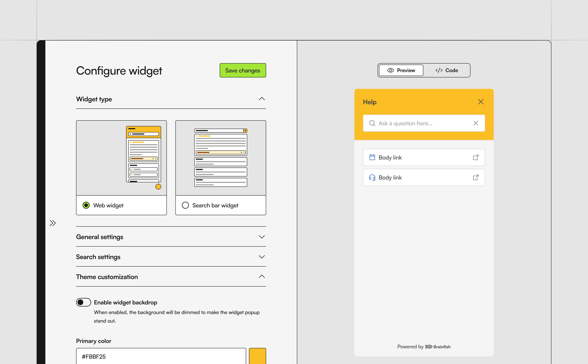The width and height of the screenshot is (588, 364).
Task: Click the Brainfish fish logo icon
Action: click(x=429, y=347)
